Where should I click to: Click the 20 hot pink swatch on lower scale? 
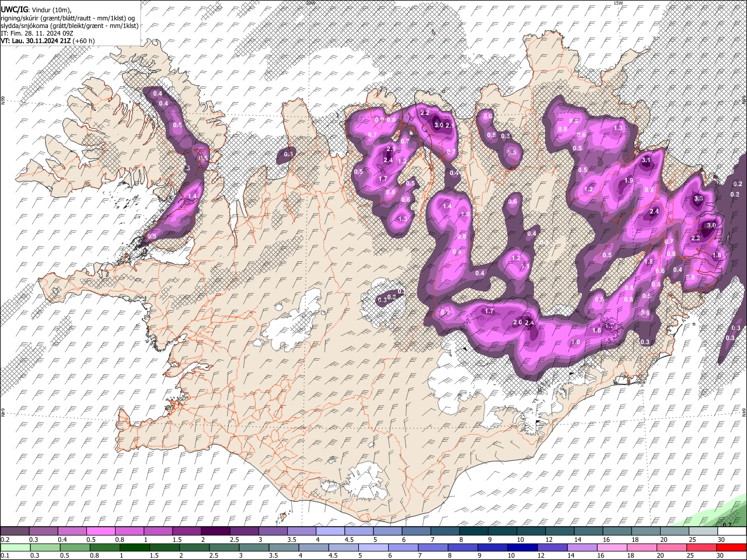[x=672, y=548]
